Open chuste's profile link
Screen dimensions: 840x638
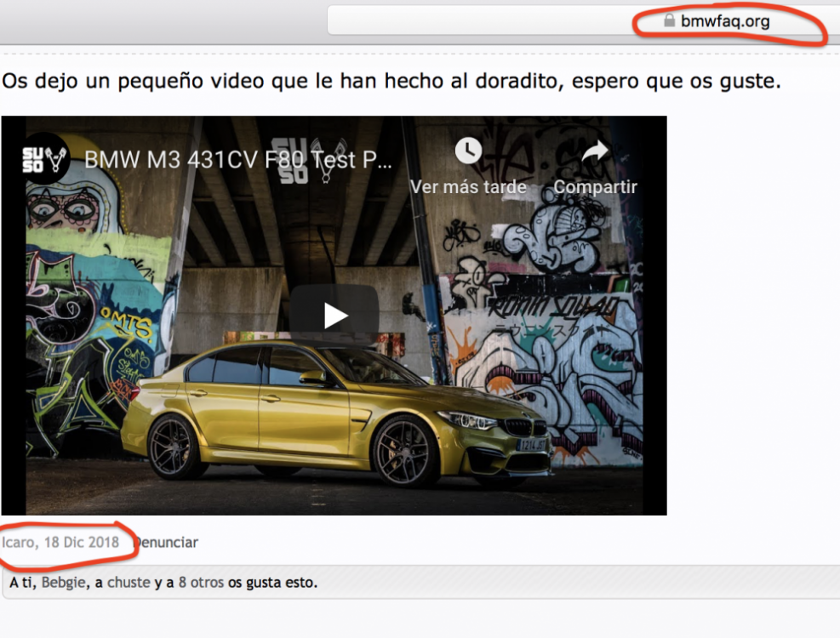tap(129, 583)
